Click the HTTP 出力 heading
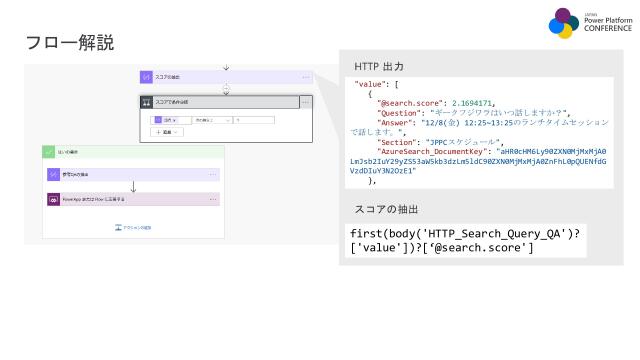This screenshot has width=640, height=360. [379, 67]
